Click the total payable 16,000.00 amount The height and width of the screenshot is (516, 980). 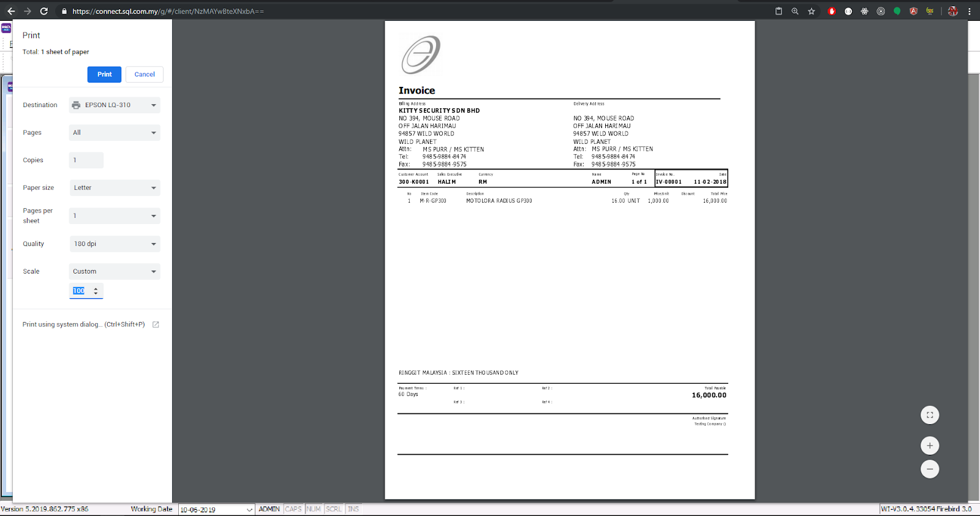(709, 395)
